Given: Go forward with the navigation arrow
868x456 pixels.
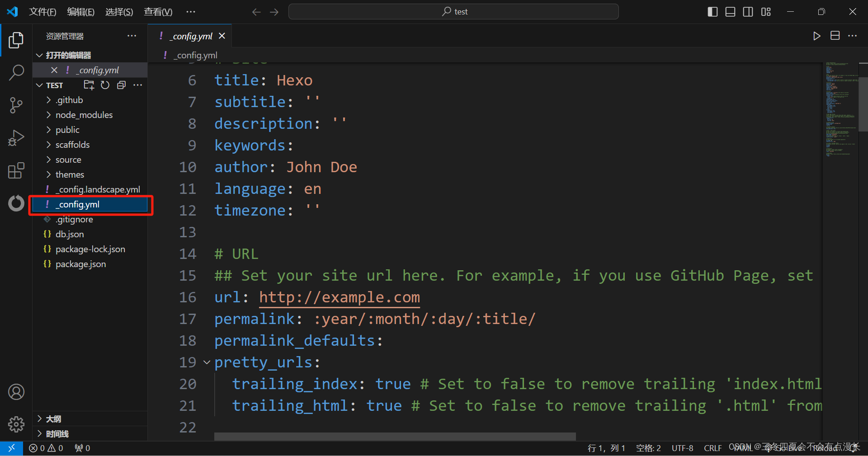Looking at the screenshot, I should coord(274,12).
